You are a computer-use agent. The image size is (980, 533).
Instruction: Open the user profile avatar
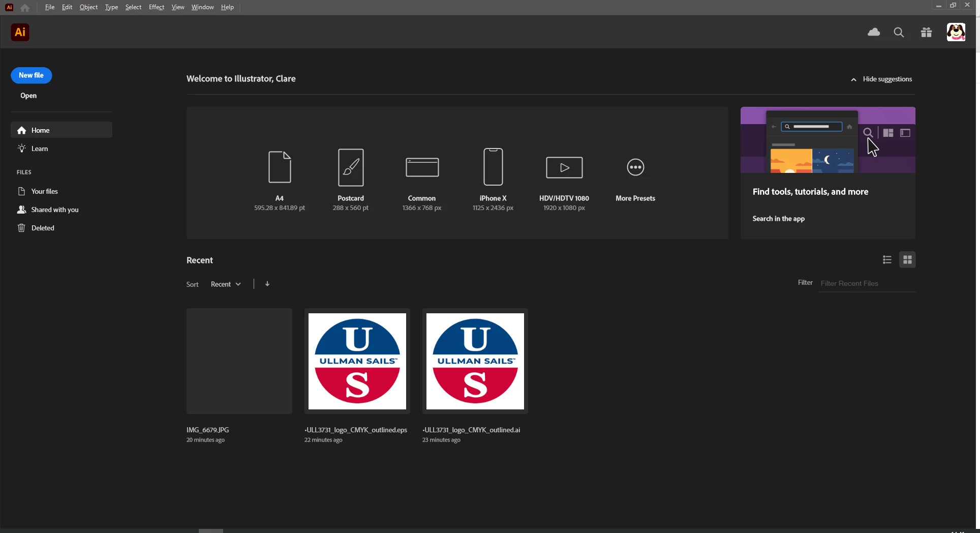pos(956,32)
